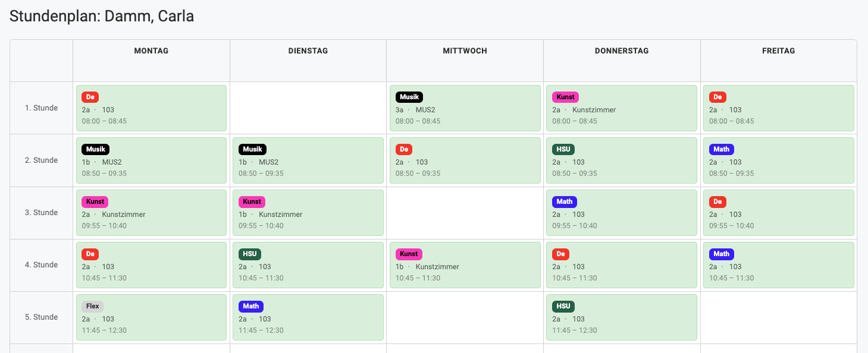
Task: Click the pink Kunst badge on Thursday
Action: pos(565,97)
